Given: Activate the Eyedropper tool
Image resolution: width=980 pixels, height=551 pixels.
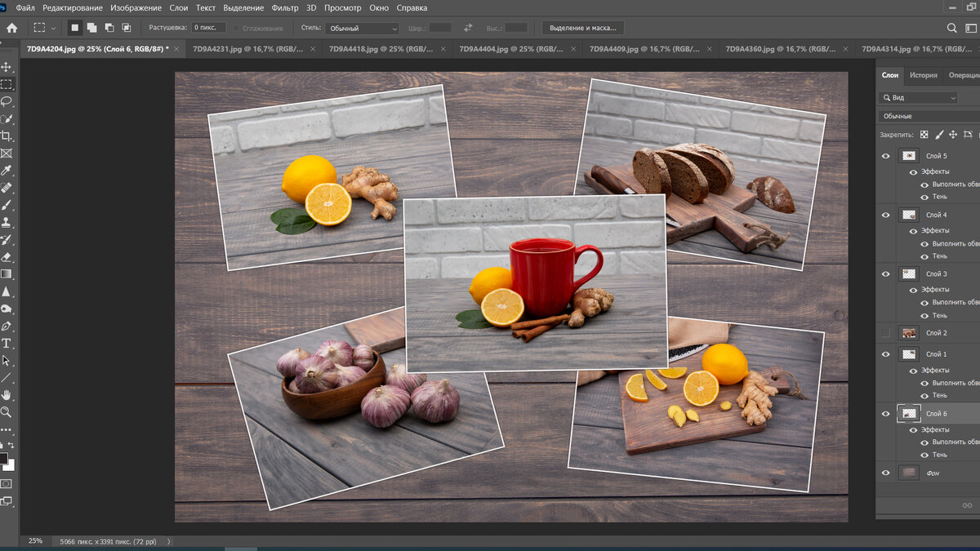Looking at the screenshot, I should [7, 171].
